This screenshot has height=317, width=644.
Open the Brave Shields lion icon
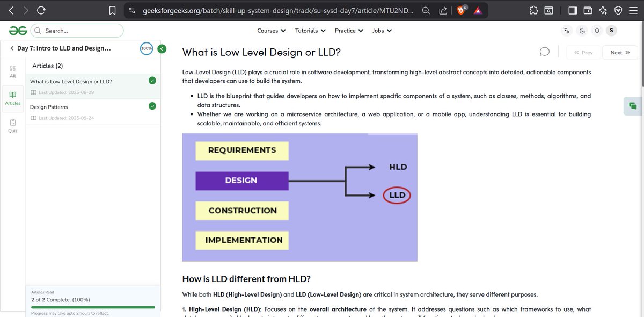point(462,10)
